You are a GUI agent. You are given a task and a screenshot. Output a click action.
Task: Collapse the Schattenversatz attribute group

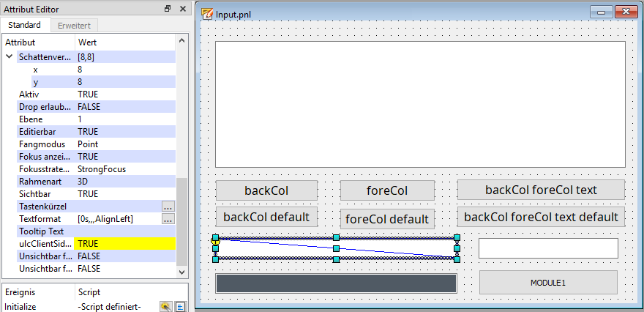click(10, 57)
